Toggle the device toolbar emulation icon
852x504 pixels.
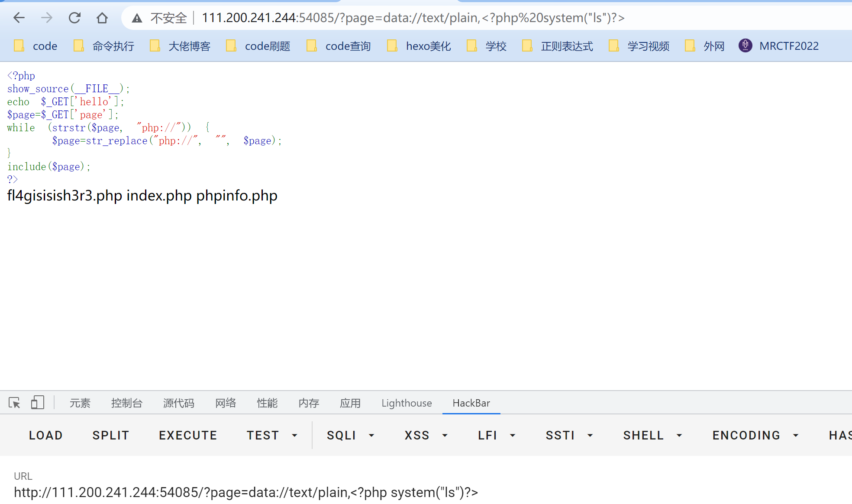point(38,403)
